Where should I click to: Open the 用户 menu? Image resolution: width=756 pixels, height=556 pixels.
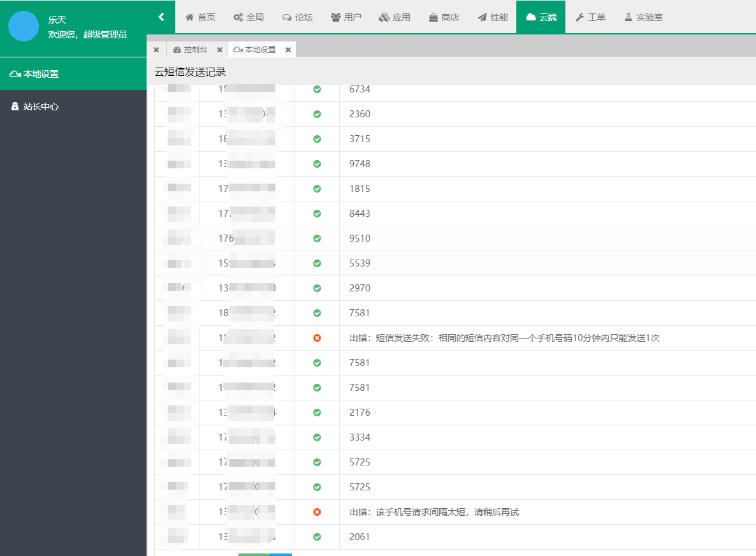point(345,17)
